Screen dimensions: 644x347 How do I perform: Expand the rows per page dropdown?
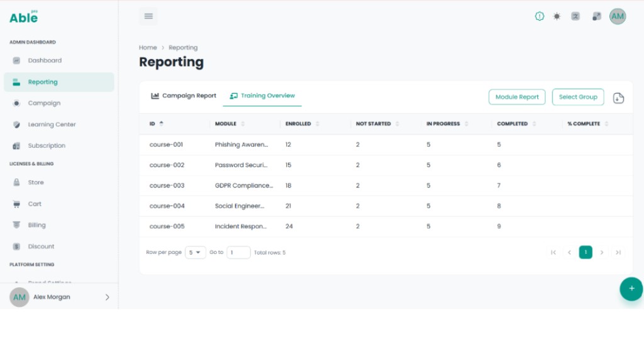click(x=195, y=253)
